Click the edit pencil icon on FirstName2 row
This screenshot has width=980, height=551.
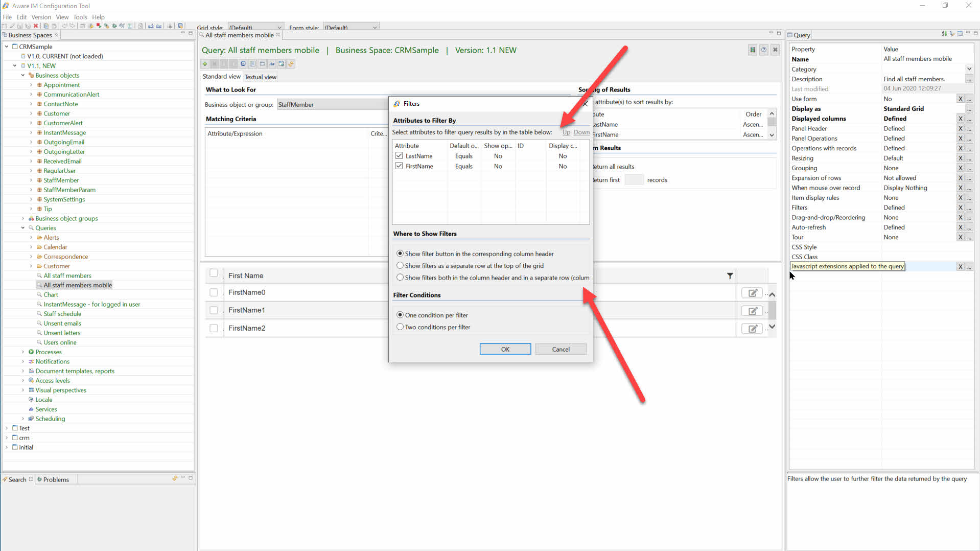752,329
